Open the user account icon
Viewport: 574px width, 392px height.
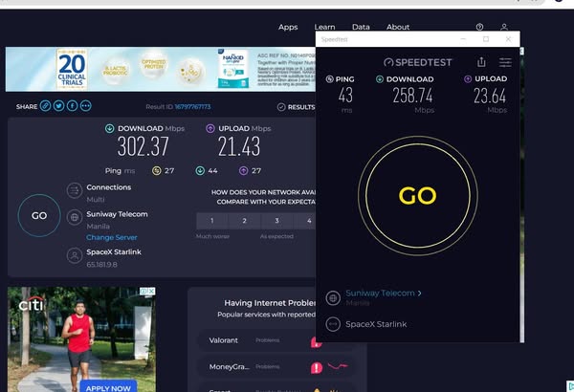pyautogui.click(x=504, y=28)
